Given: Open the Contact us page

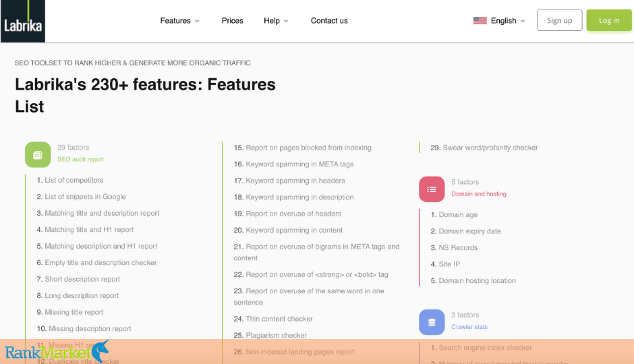Looking at the screenshot, I should click(329, 21).
